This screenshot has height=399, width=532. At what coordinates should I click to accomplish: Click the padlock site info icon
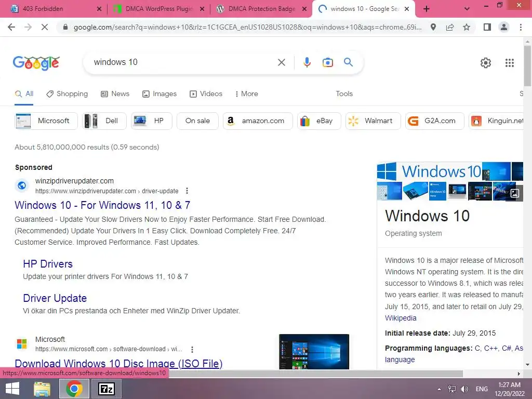point(65,27)
